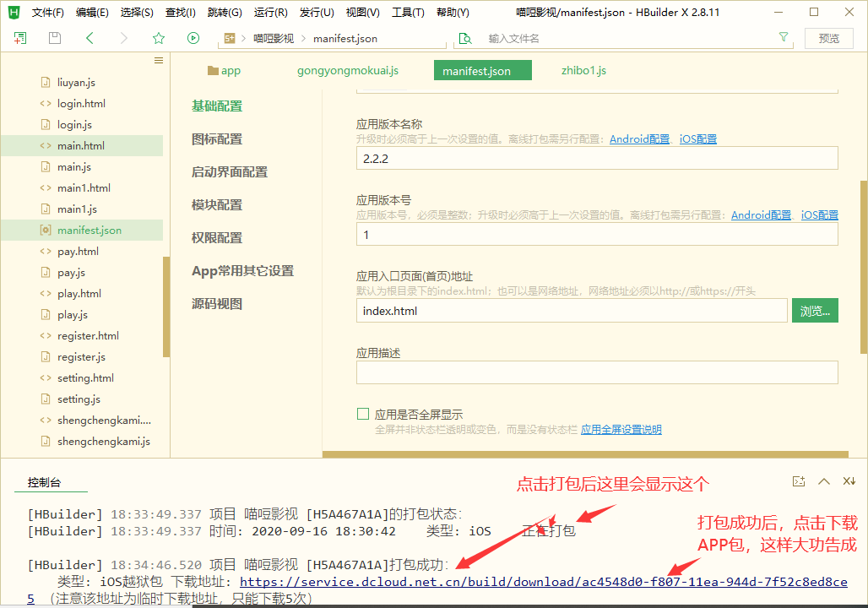Open the 文件(F) menu

pyautogui.click(x=47, y=12)
